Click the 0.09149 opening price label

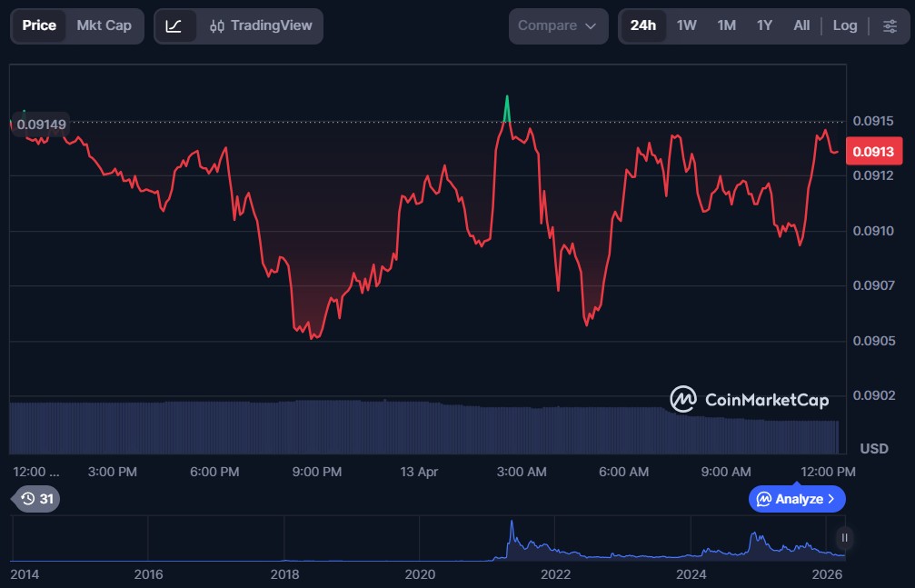(42, 124)
